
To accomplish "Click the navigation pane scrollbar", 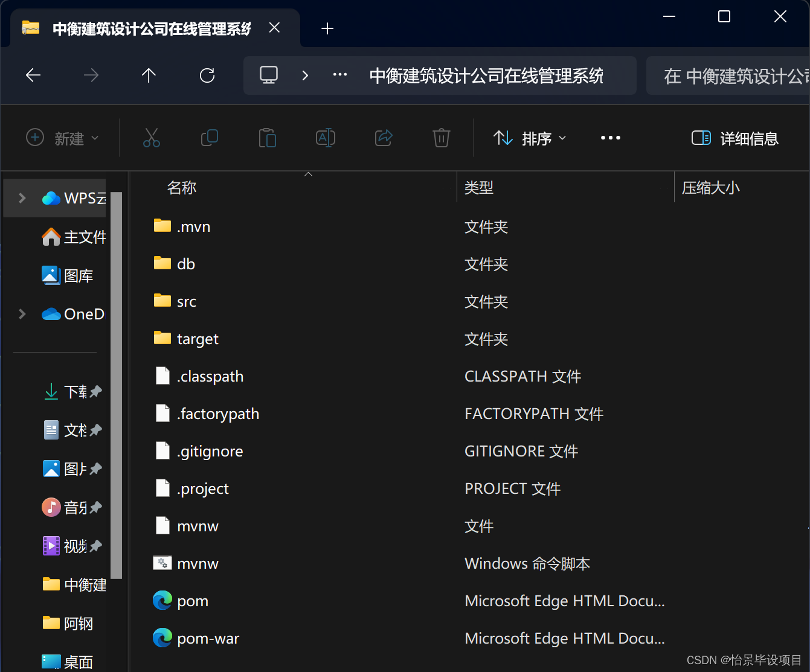I will (117, 385).
